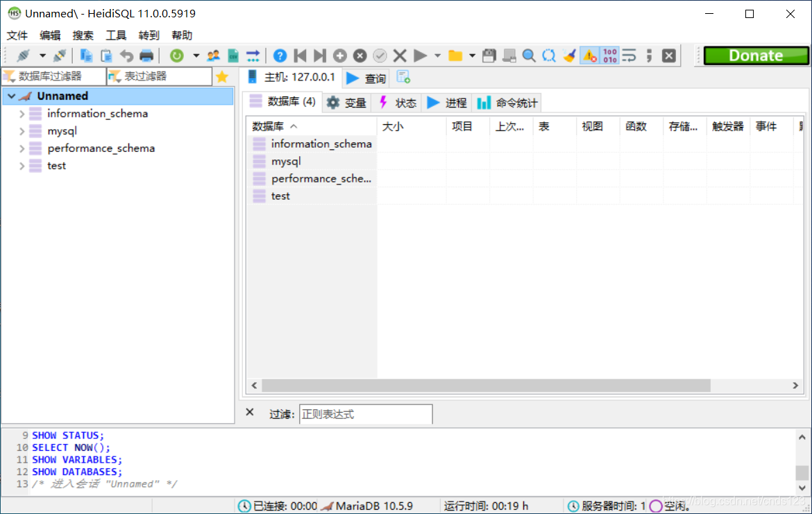Image resolution: width=812 pixels, height=514 pixels.
Task: Click the save as snippet icon
Action: coord(509,55)
